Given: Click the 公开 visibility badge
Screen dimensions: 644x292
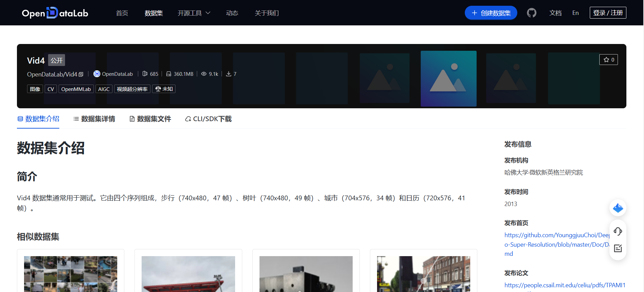Looking at the screenshot, I should point(57,60).
